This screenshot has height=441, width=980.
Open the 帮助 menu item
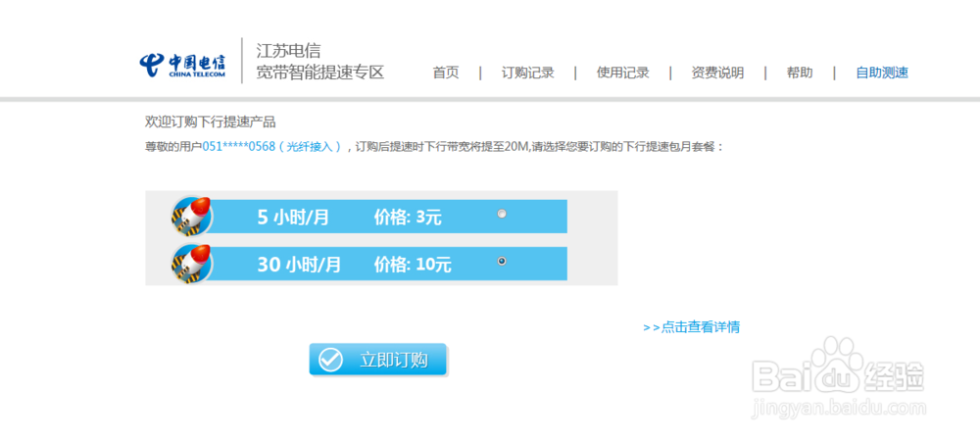tap(800, 73)
